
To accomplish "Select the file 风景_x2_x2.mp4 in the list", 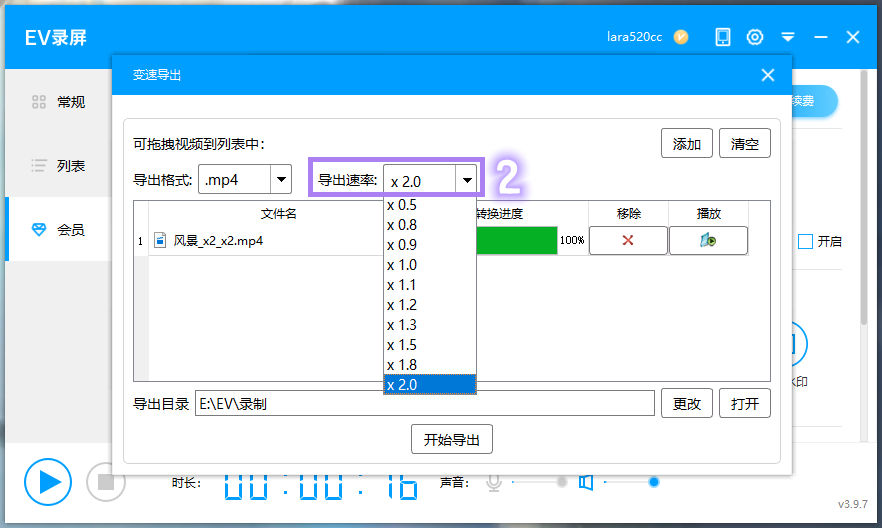I will click(x=218, y=241).
